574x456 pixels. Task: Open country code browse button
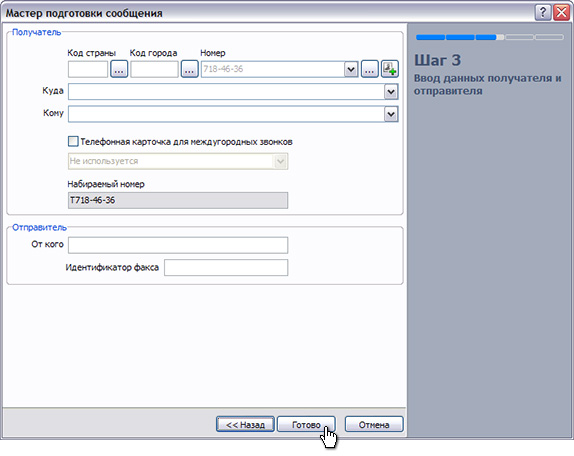click(119, 69)
